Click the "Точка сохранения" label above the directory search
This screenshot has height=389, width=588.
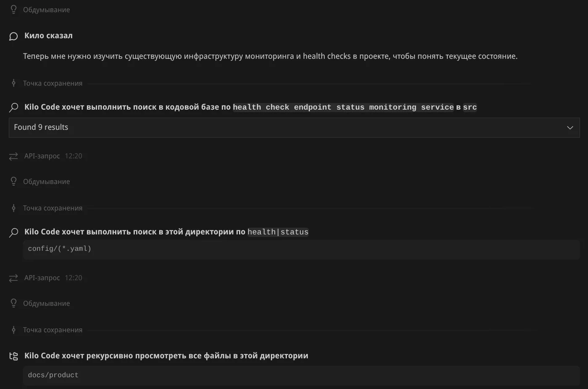52,208
